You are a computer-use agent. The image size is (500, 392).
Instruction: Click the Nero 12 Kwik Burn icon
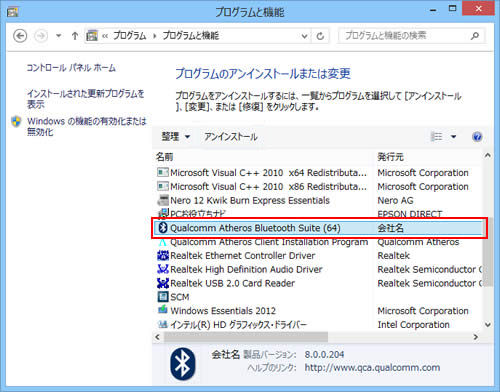coord(163,200)
